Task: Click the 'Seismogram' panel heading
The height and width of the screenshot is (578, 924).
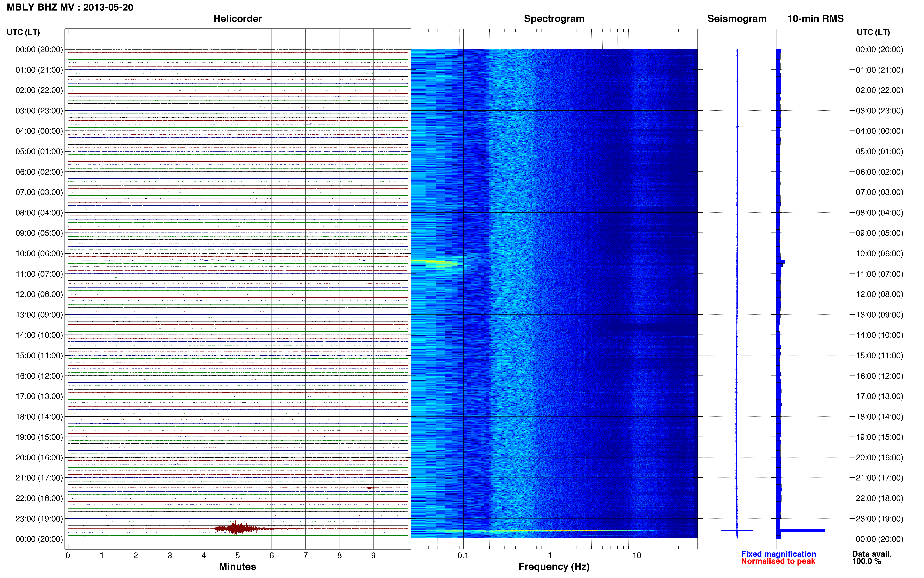Action: (x=736, y=19)
